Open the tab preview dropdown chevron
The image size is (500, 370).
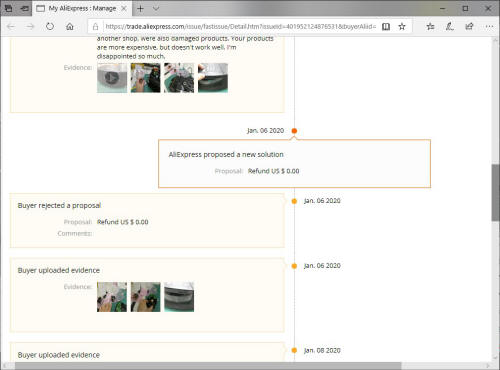[x=156, y=8]
